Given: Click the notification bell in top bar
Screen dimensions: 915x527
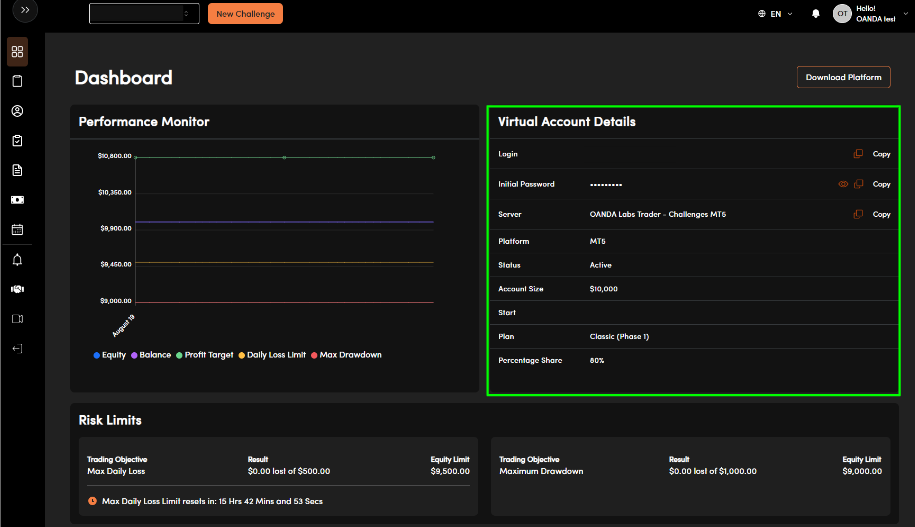Looking at the screenshot, I should pos(815,14).
